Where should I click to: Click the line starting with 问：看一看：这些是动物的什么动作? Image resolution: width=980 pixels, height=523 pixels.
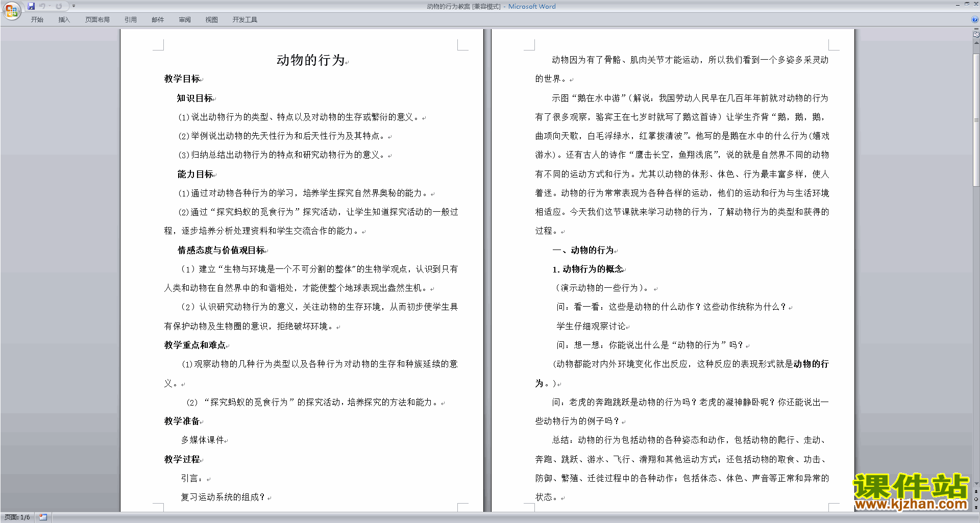pos(672,307)
